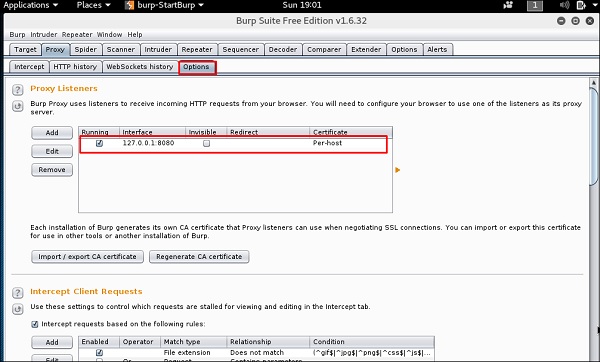Toggle Running checkbox for 127.0.0.1:8080 listener

[x=99, y=143]
